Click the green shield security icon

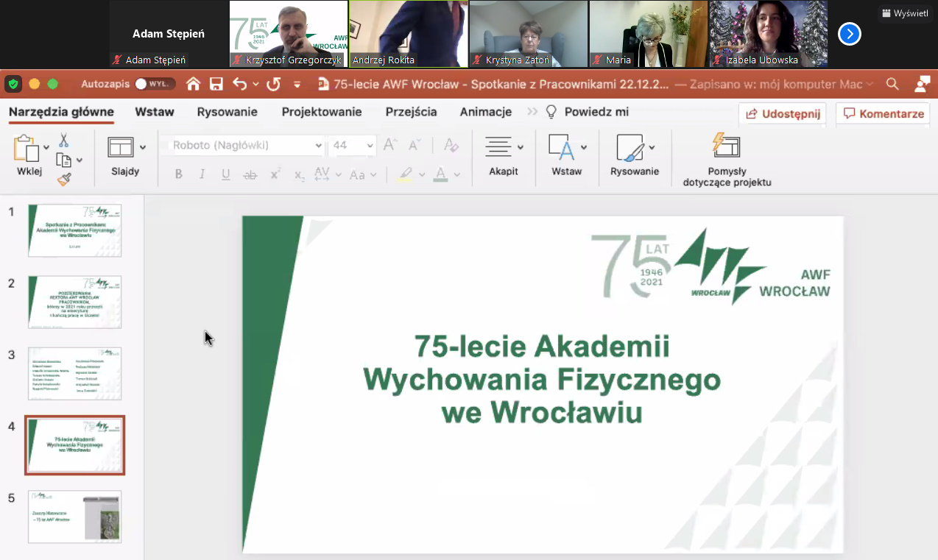coord(13,84)
